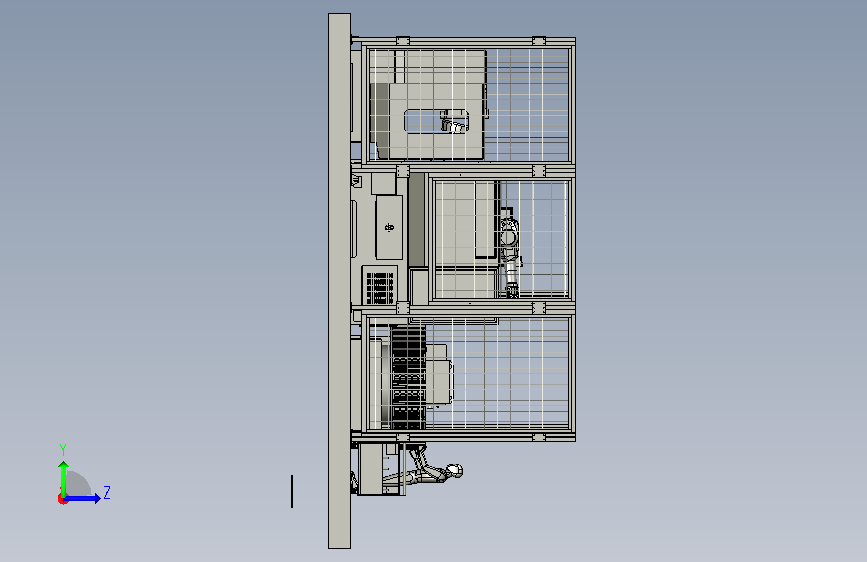Click the blue 'Z' axis label
Image resolution: width=867 pixels, height=562 pixels.
[x=107, y=492]
